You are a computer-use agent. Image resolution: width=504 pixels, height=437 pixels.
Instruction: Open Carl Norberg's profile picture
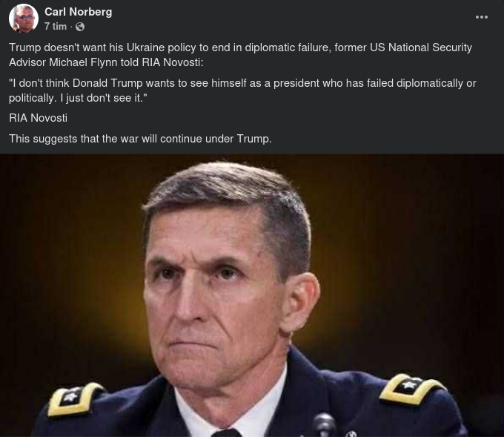coord(24,19)
